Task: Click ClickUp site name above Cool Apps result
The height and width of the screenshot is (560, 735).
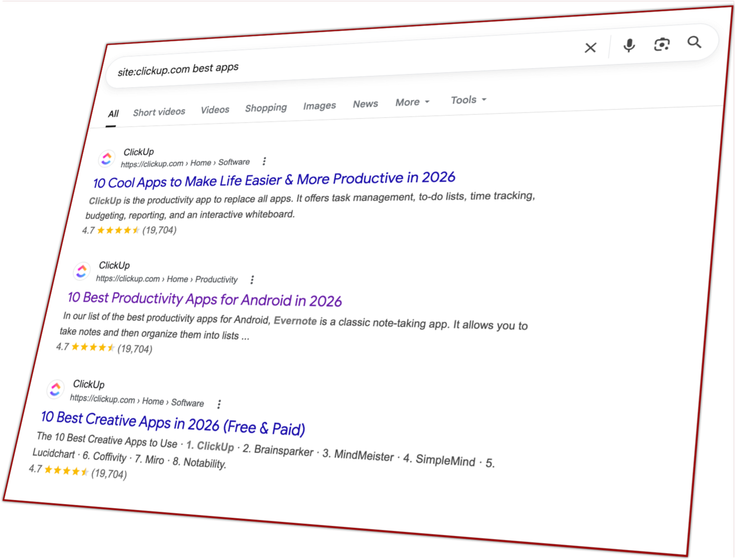Action: (x=139, y=152)
